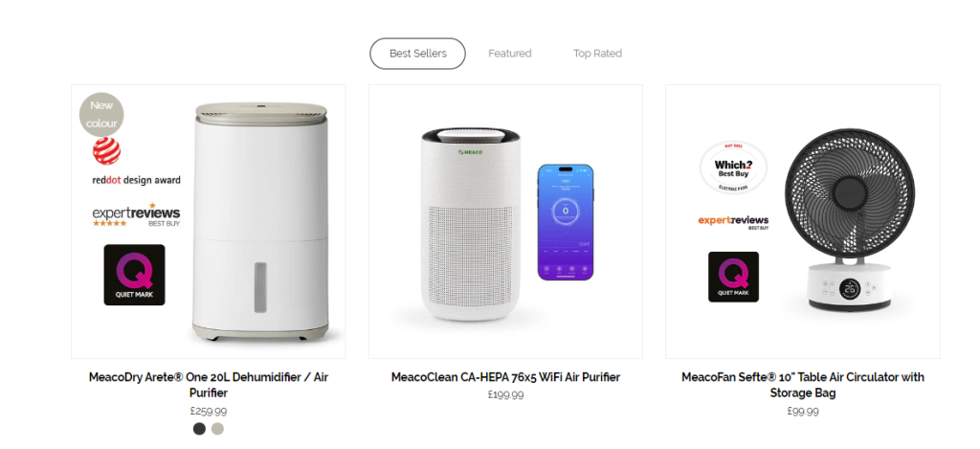Click the orange Expert Reviews logo by fan
The height and width of the screenshot is (449, 980).
[733, 222]
